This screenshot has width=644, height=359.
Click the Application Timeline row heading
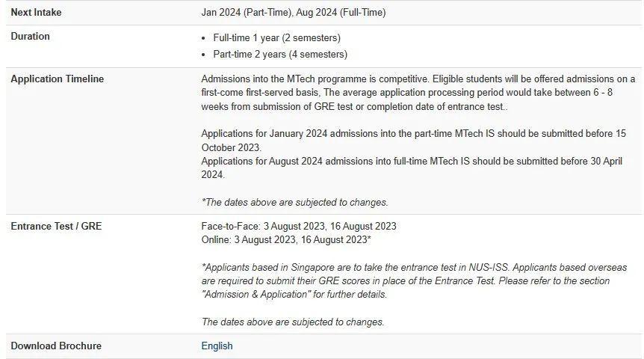(57, 79)
